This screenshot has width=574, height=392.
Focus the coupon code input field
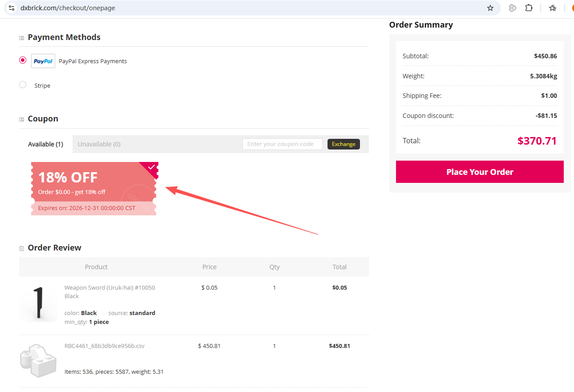(x=282, y=144)
